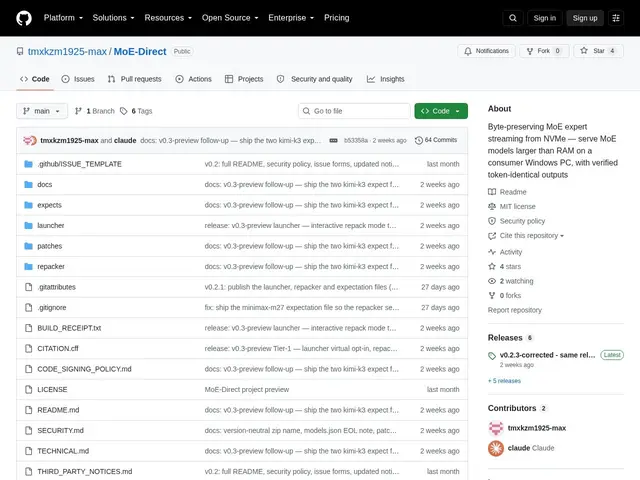Expand Cite this repository dropdown

531,236
